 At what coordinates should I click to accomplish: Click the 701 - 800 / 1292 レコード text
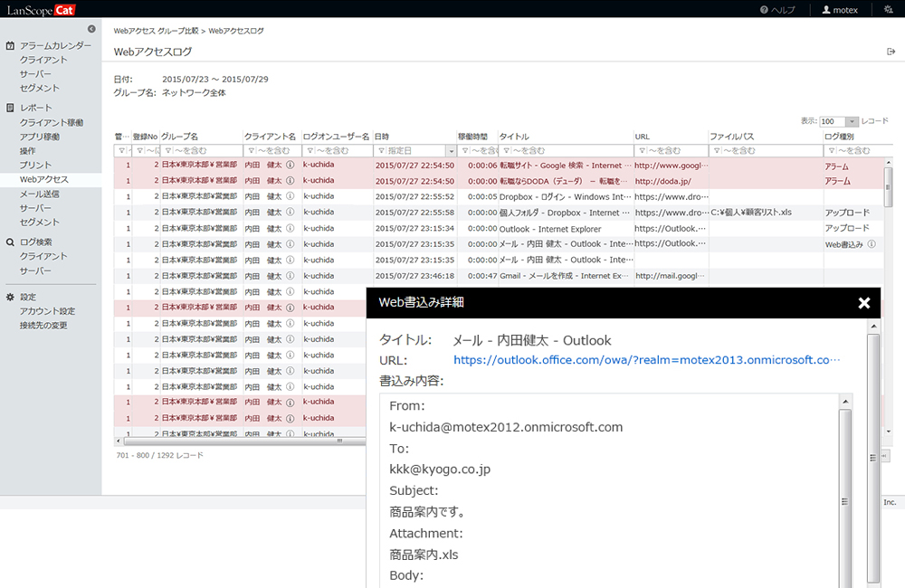coord(160,455)
